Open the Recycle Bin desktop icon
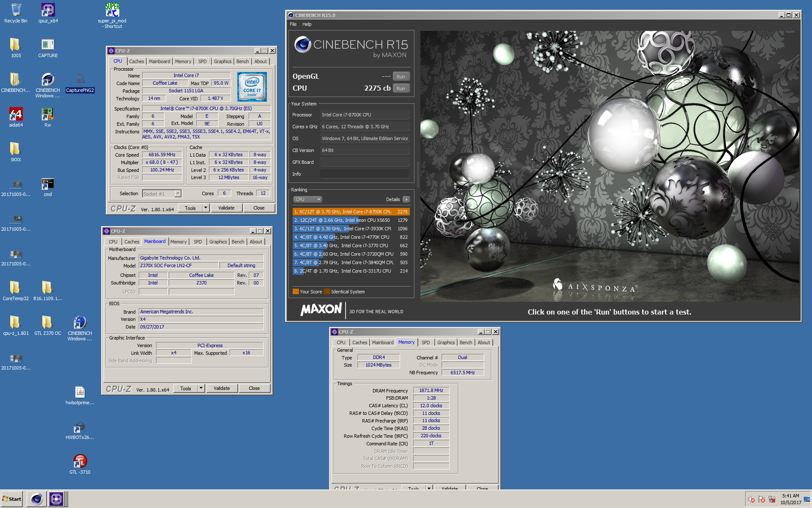The height and width of the screenshot is (508, 812). (16, 13)
